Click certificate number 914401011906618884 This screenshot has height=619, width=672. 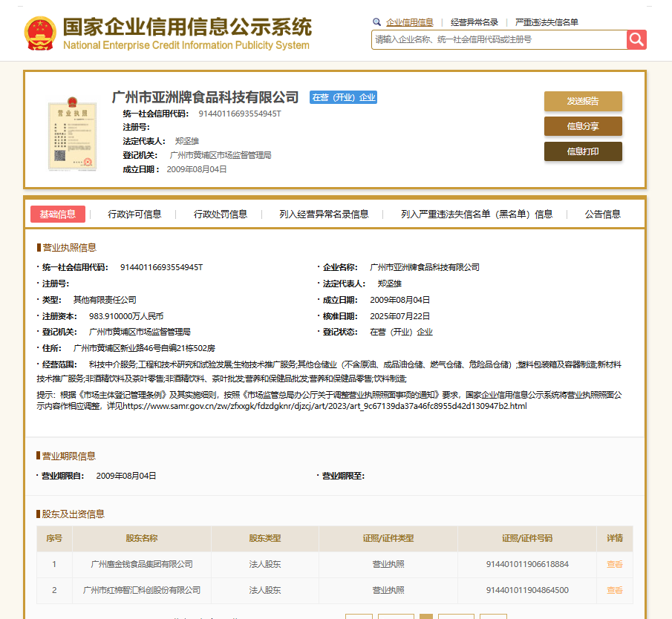tap(527, 564)
